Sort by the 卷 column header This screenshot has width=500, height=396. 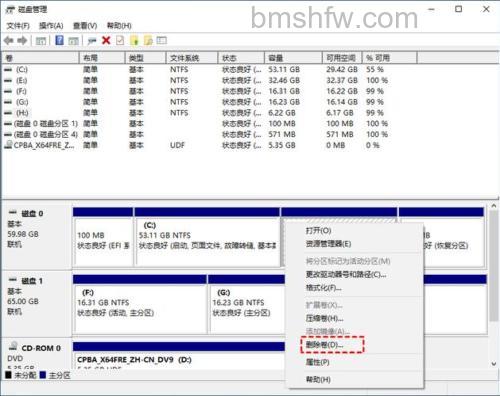[41, 58]
